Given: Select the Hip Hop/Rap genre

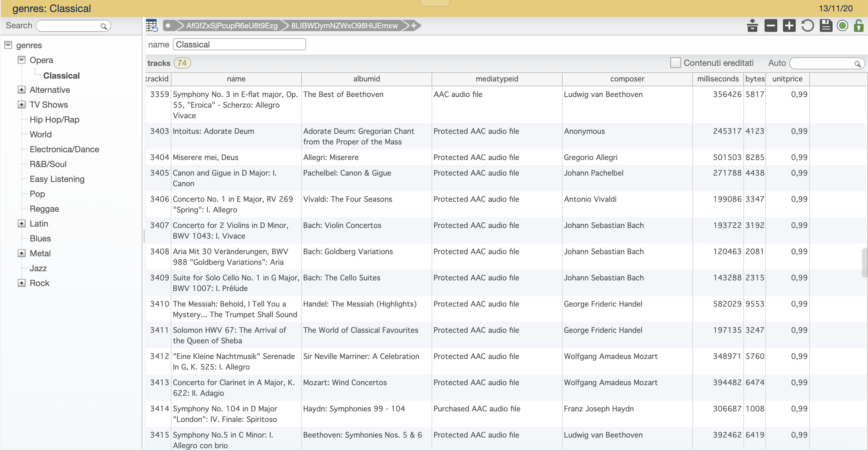Looking at the screenshot, I should coord(55,119).
